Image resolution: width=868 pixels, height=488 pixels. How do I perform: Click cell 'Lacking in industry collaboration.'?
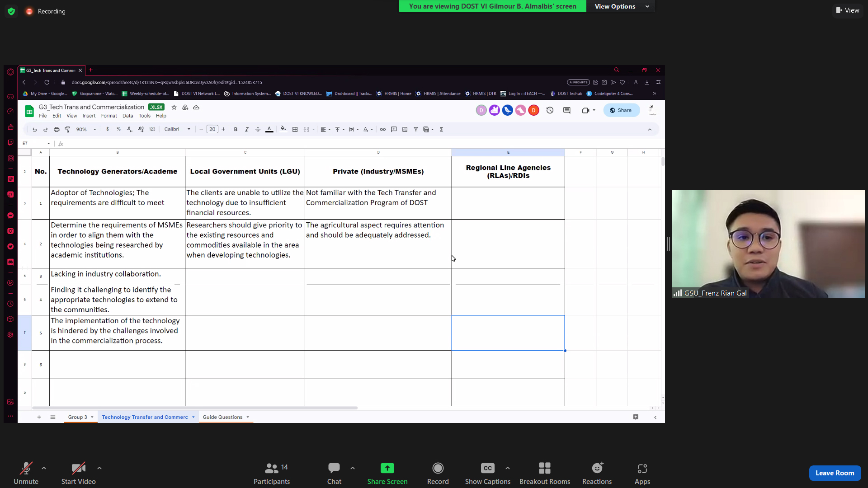tap(118, 276)
